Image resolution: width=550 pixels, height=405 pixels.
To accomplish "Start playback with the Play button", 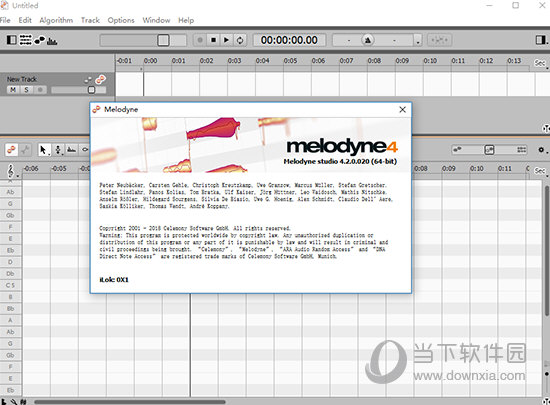I will [x=226, y=40].
